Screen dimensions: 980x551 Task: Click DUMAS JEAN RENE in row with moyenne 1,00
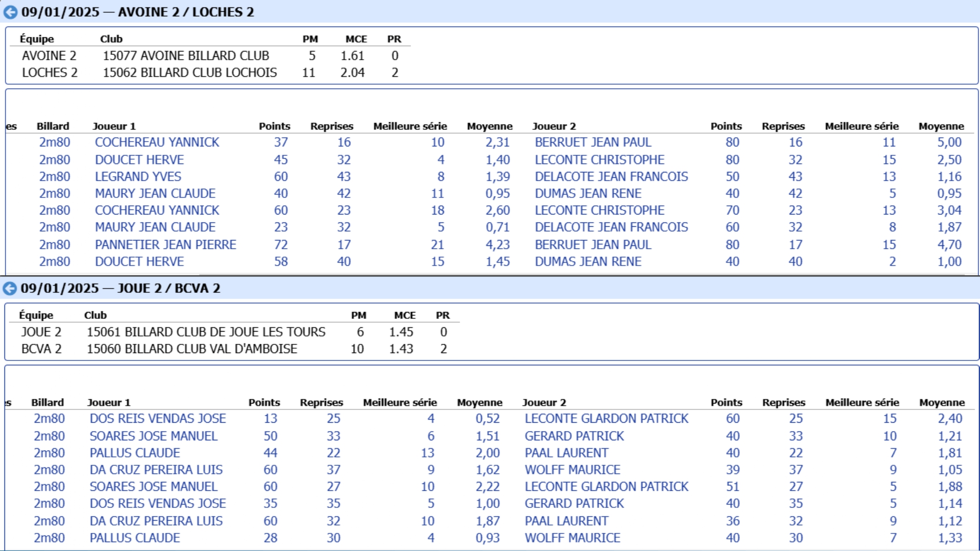[588, 262]
